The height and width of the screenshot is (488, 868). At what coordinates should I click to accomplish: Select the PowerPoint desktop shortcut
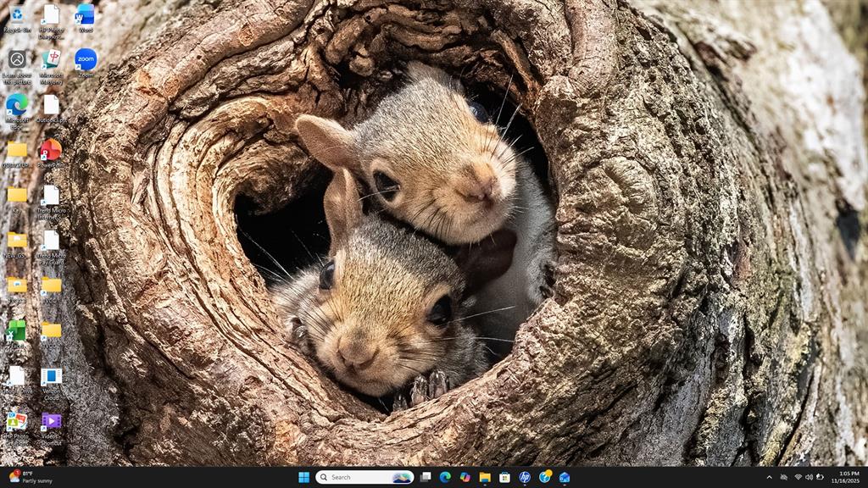coord(51,150)
